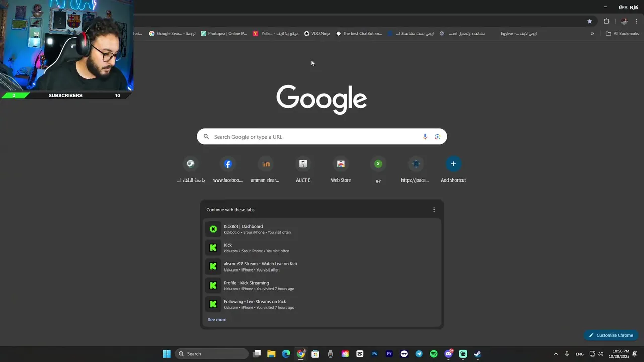Viewport: 644px width, 362px height.
Task: Open the Photopea bookmark
Action: point(224,34)
